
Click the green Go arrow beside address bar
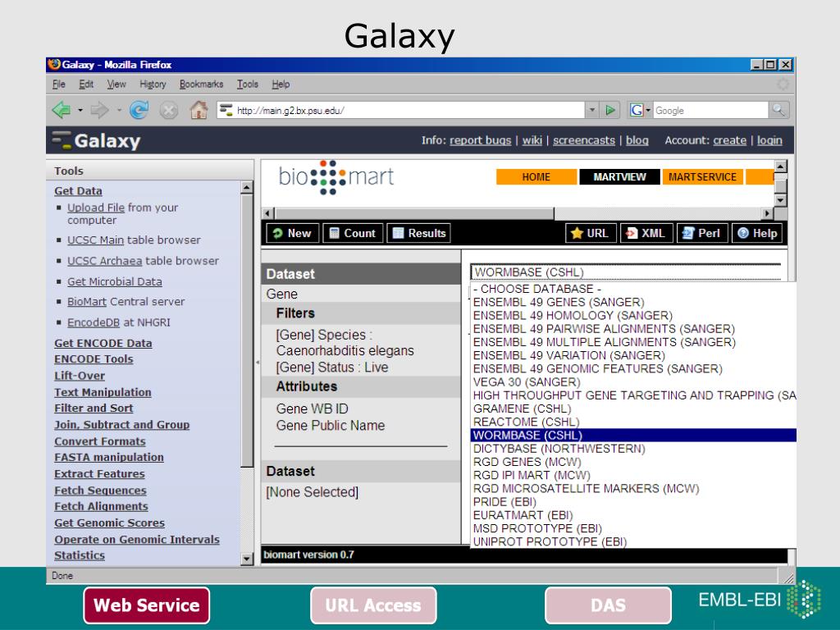[x=609, y=111]
